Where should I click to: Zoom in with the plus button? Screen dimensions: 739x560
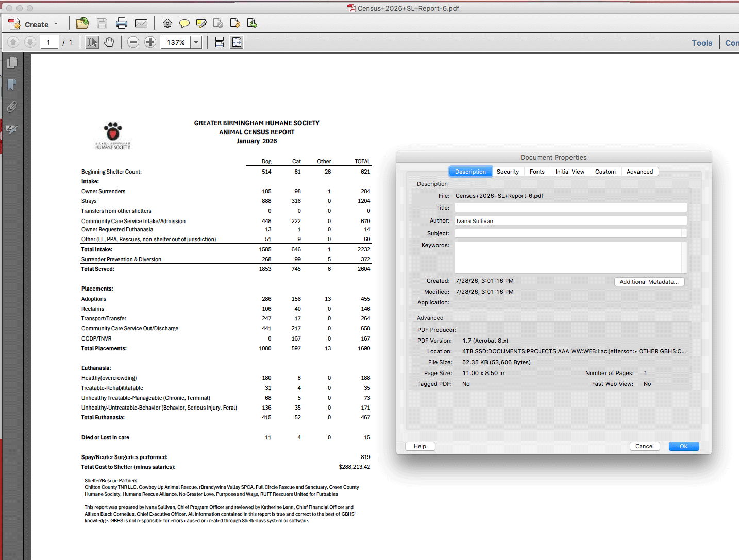(x=150, y=42)
